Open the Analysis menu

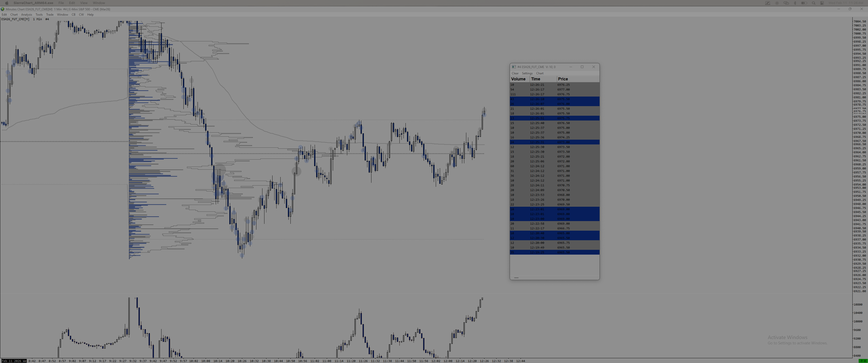(26, 14)
